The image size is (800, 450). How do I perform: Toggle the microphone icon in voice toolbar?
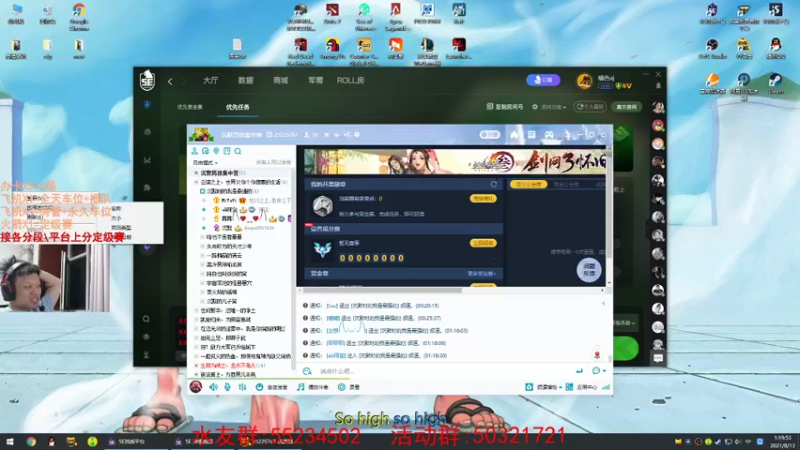227,387
